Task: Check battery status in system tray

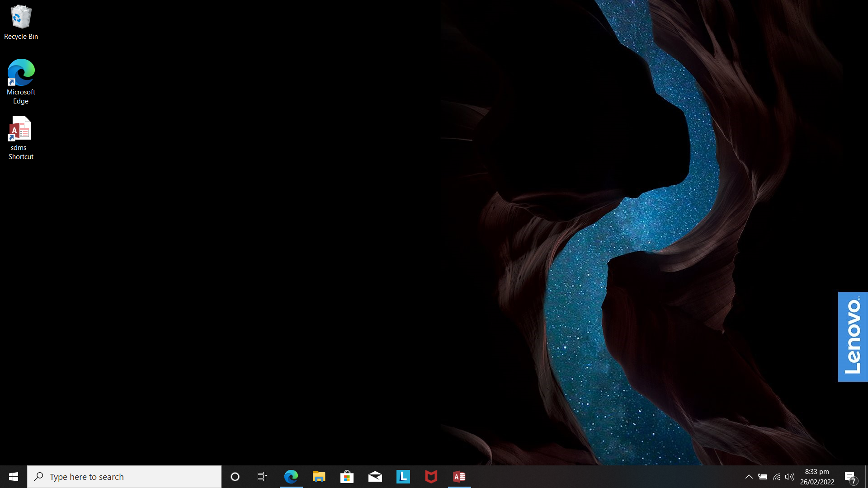Action: (763, 477)
